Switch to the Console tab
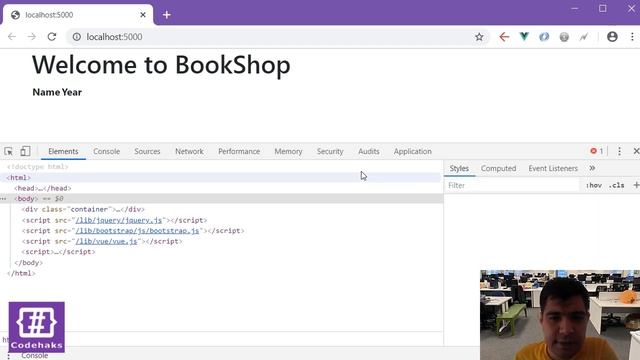This screenshot has height=360, width=640. pyautogui.click(x=107, y=151)
